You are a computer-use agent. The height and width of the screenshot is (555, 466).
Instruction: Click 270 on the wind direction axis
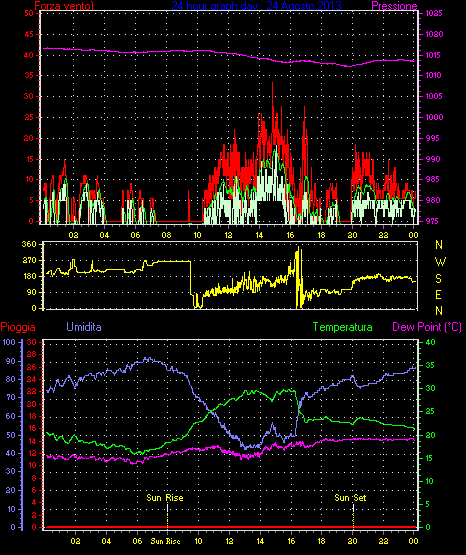point(29,261)
